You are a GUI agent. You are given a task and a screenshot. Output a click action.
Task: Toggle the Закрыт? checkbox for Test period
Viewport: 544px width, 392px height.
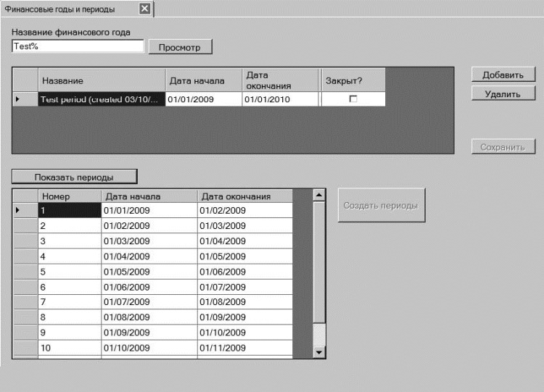[x=353, y=99]
